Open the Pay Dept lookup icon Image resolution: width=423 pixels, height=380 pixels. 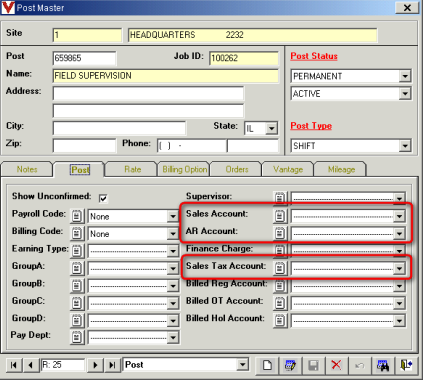(x=77, y=337)
